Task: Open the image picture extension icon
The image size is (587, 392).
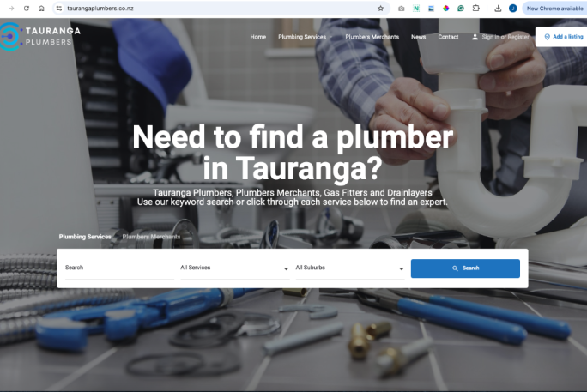Action: [x=431, y=9]
